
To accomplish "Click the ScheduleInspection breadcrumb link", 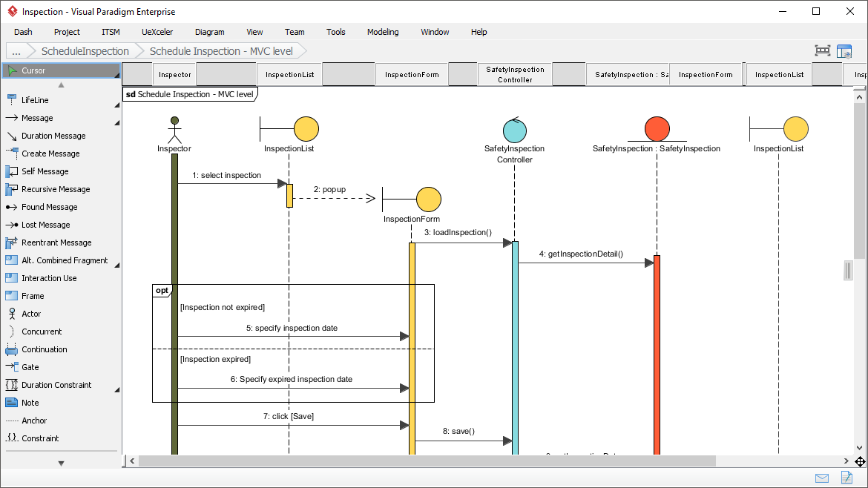I will pyautogui.click(x=83, y=50).
